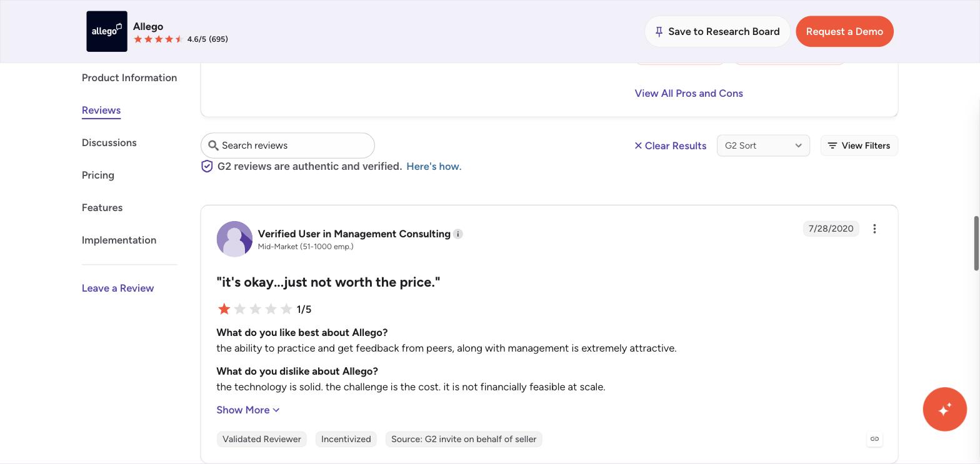Viewport: 980px width, 464px height.
Task: Click the "4.6/5 (695)" rating text
Action: (x=207, y=39)
